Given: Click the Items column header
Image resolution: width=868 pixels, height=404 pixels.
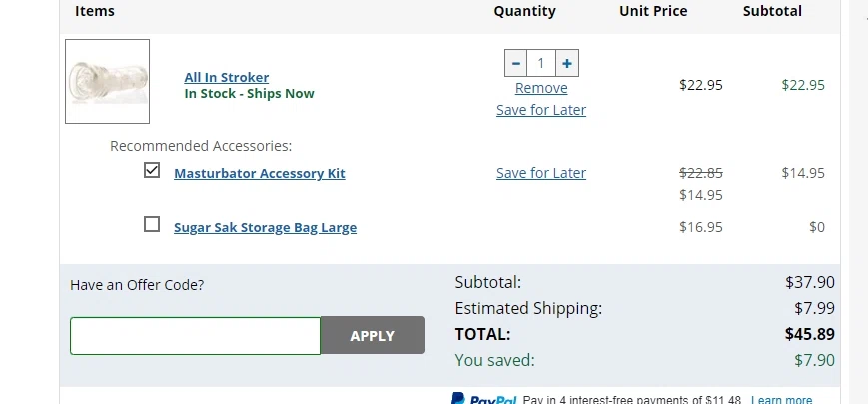Looking at the screenshot, I should (95, 11).
